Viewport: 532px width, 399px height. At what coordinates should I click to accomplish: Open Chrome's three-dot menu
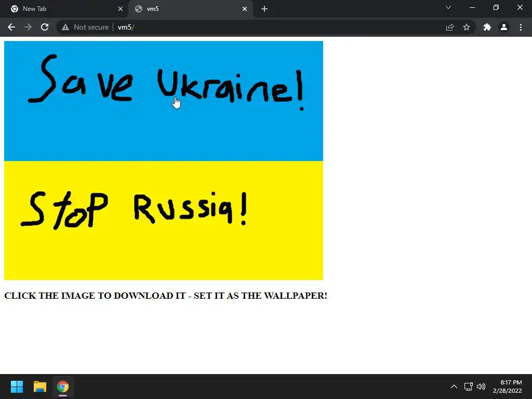(x=521, y=27)
